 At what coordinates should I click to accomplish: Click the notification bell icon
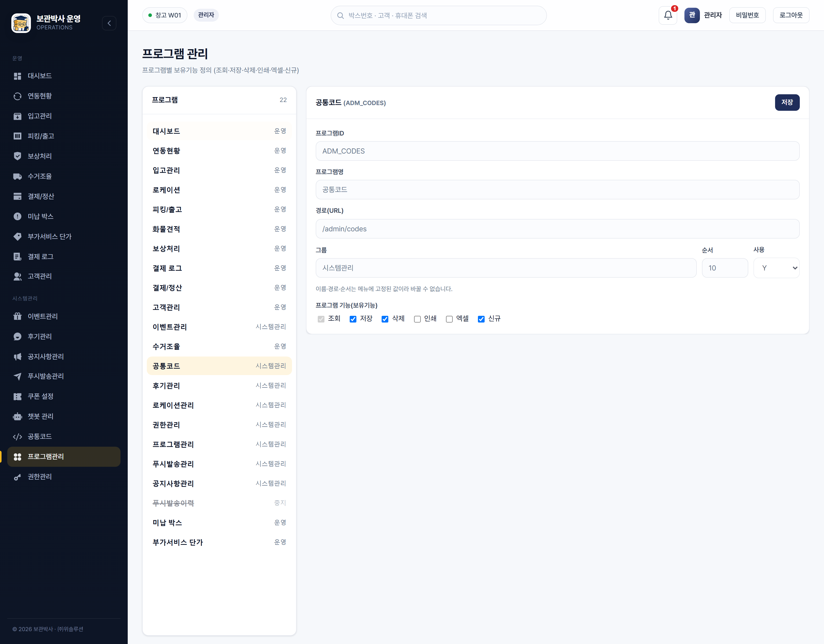click(668, 15)
